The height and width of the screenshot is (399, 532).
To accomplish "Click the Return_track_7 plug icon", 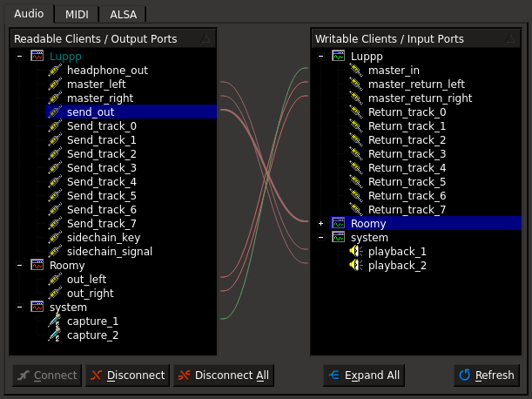I will [x=356, y=209].
